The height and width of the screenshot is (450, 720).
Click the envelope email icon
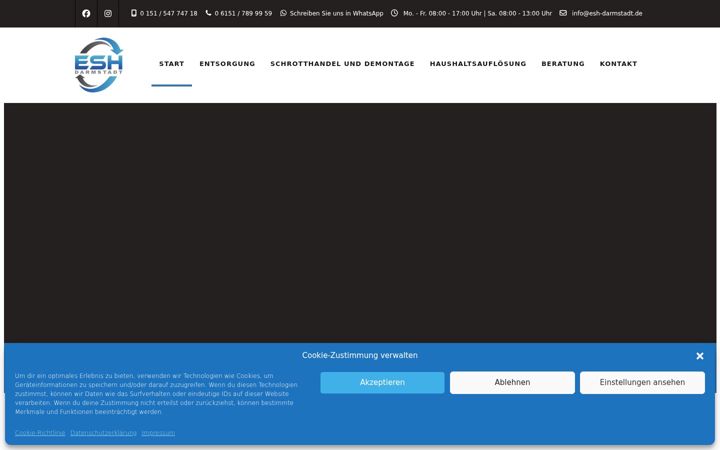coord(563,13)
